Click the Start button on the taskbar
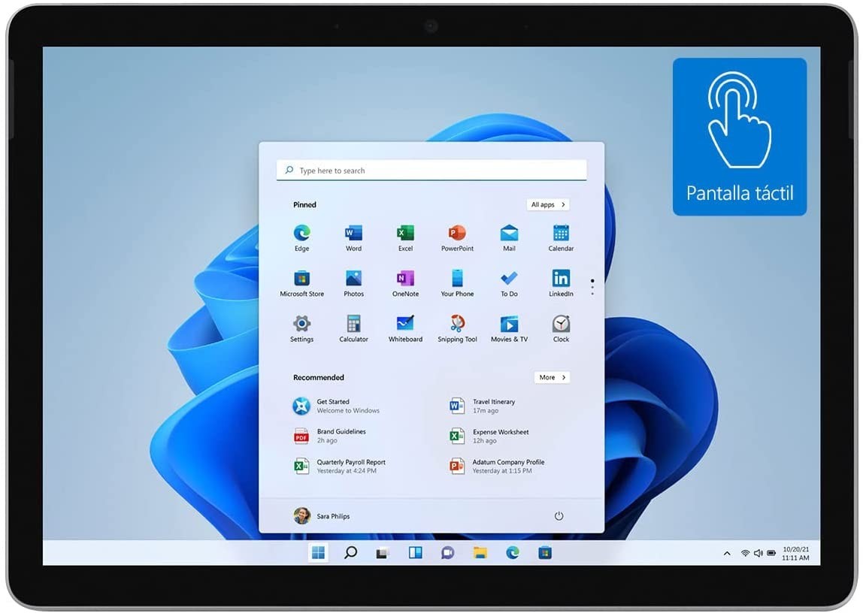Screen dimensions: 863x616 [x=318, y=553]
